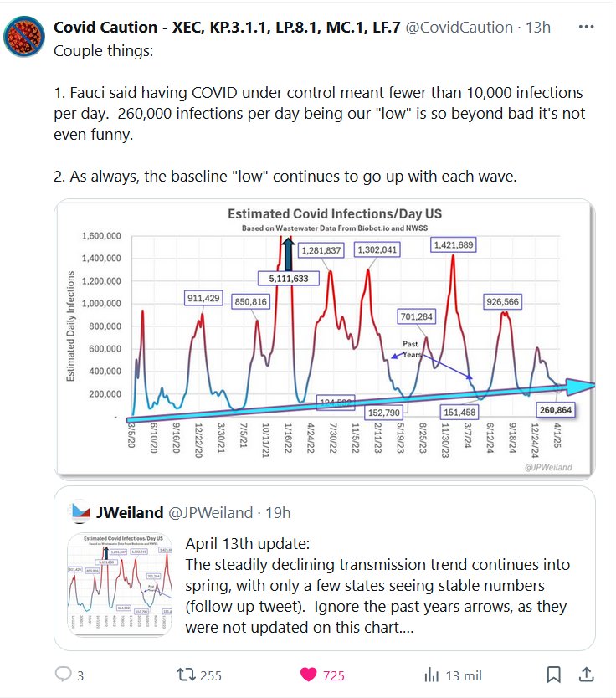Viewport: 616px width, 698px height.
Task: Open the @CovidCaution handle link
Action: [459, 27]
